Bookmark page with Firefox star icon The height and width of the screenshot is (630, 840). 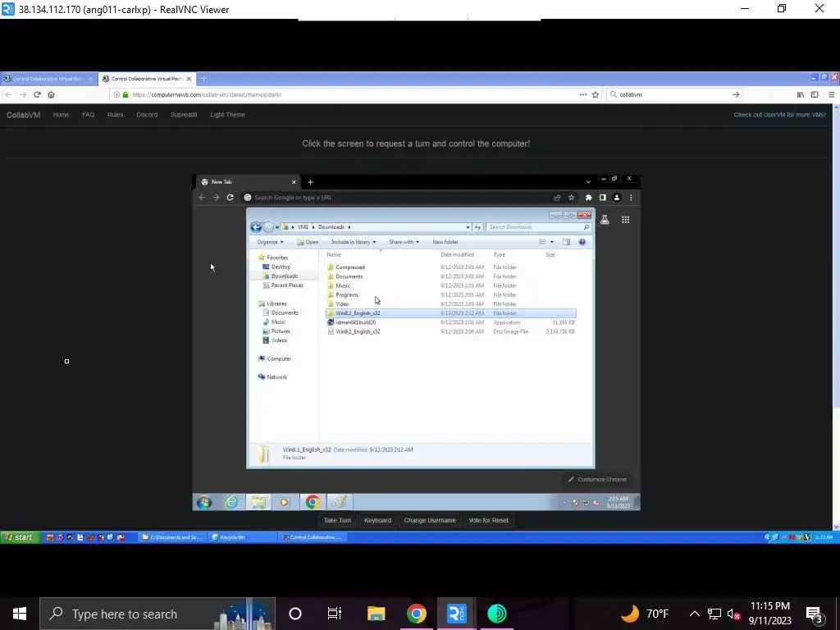tap(596, 95)
